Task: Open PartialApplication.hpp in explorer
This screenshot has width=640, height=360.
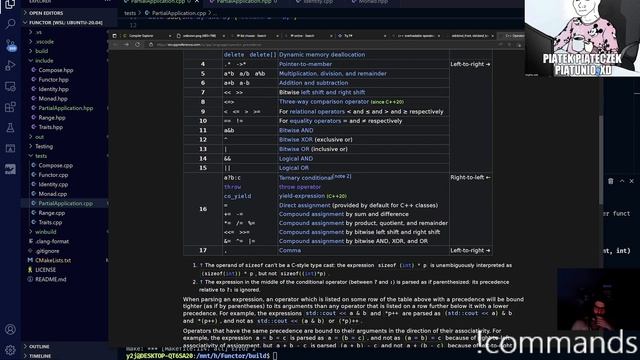Action: [x=65, y=108]
